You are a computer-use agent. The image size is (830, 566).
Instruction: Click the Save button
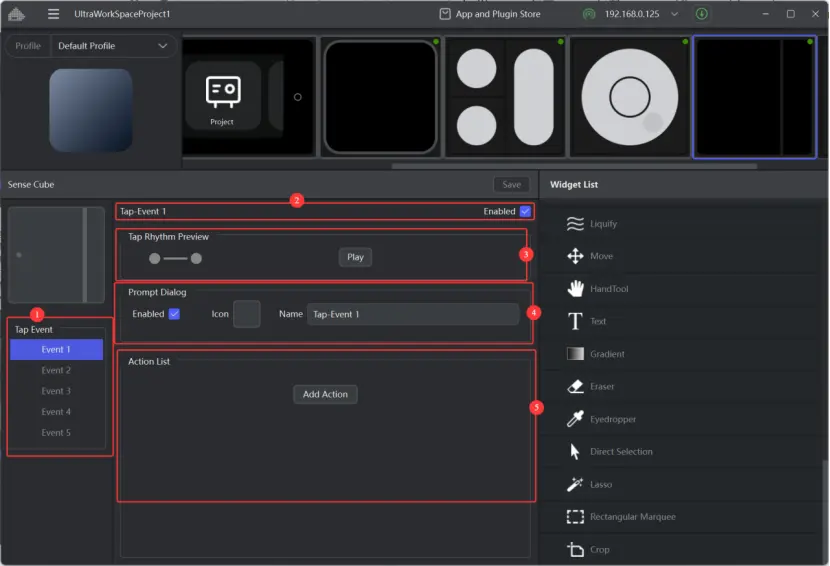[511, 184]
